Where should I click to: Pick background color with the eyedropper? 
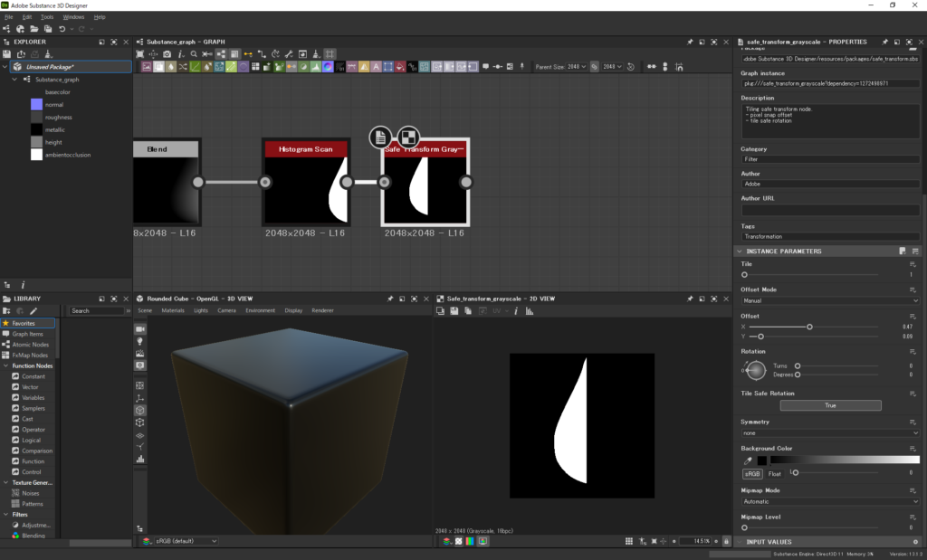(747, 460)
